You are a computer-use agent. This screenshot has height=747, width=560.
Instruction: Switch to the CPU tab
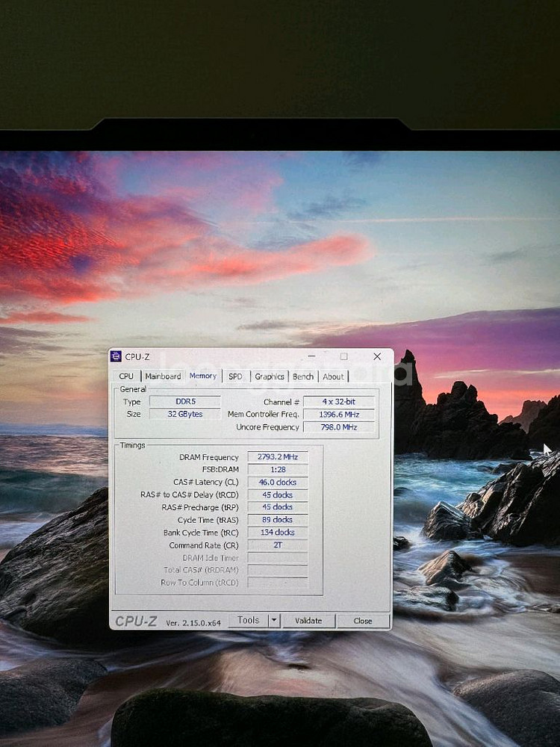(x=126, y=376)
